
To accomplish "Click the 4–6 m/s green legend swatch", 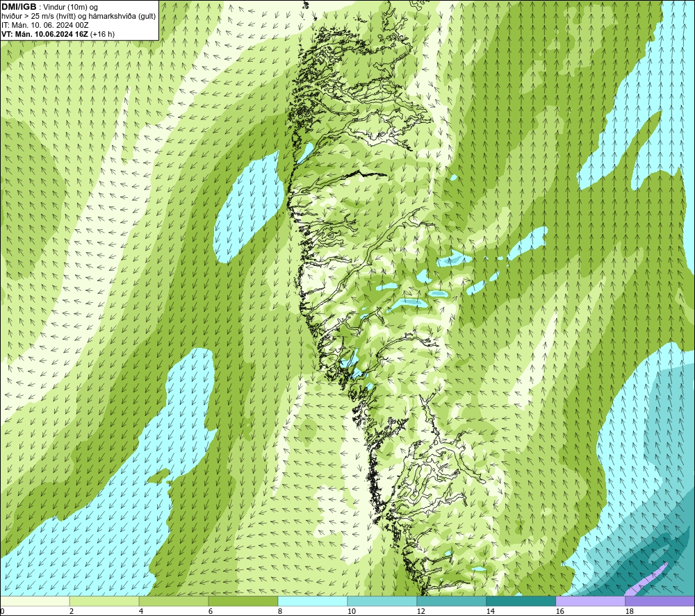I will [x=173, y=601].
